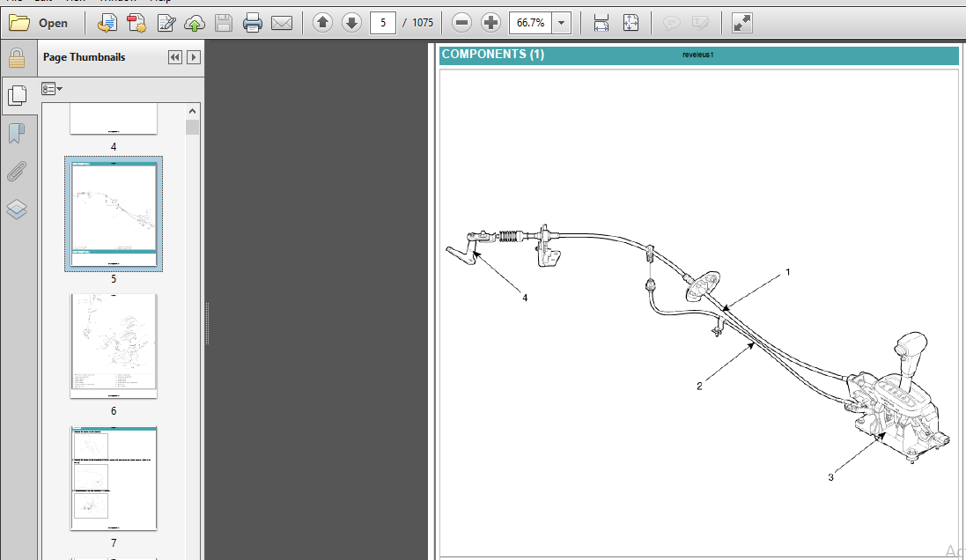Go to previous page with up arrow
This screenshot has width=966, height=560.
[x=322, y=24]
